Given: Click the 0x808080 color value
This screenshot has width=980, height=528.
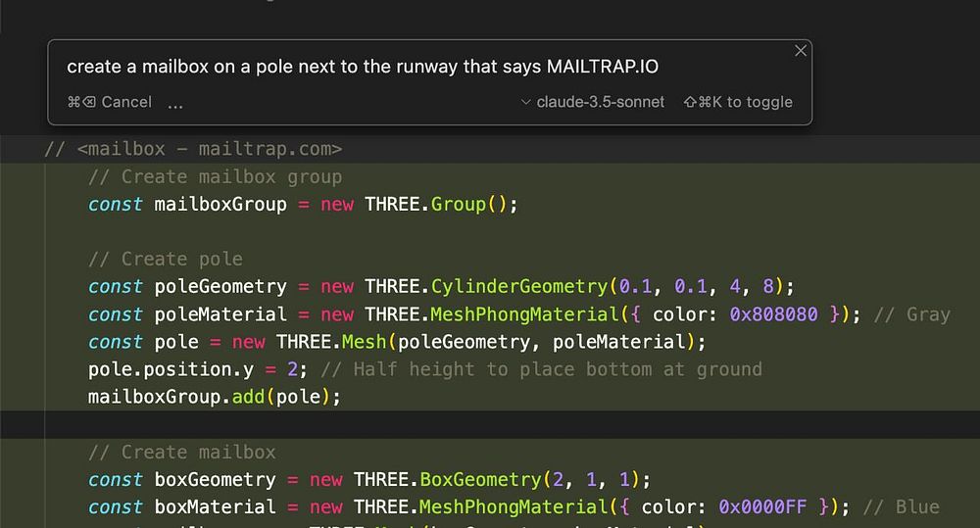Looking at the screenshot, I should (x=774, y=313).
